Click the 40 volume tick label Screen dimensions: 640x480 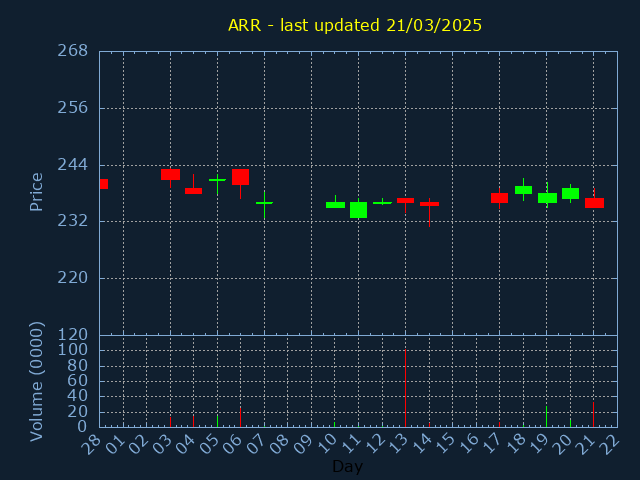pos(78,396)
